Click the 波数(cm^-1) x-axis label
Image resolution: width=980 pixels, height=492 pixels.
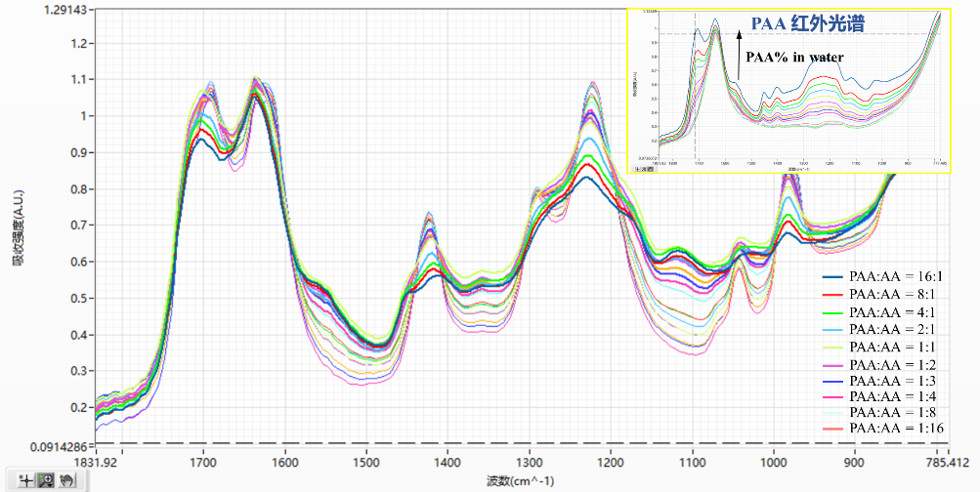click(522, 480)
